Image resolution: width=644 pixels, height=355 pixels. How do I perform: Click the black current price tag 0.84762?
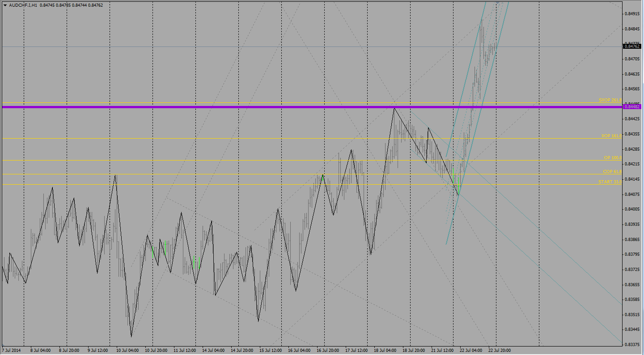pyautogui.click(x=632, y=46)
